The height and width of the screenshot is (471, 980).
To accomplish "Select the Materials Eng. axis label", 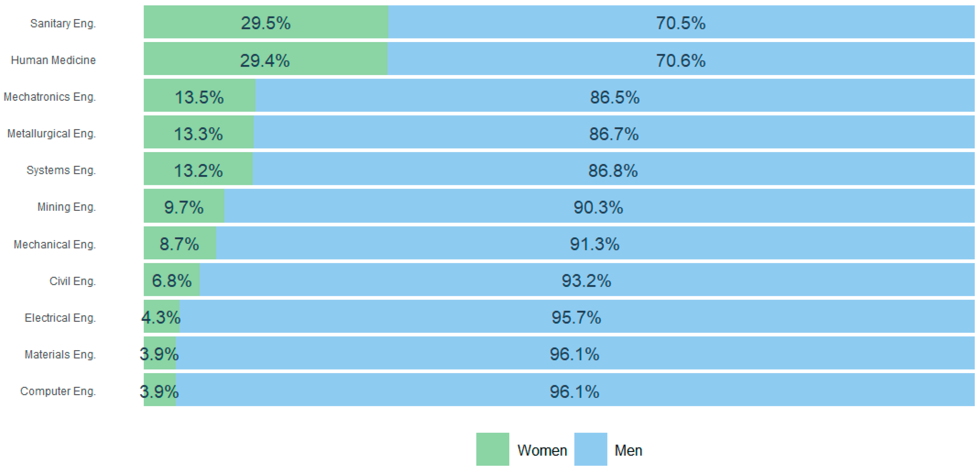I will pos(60,354).
